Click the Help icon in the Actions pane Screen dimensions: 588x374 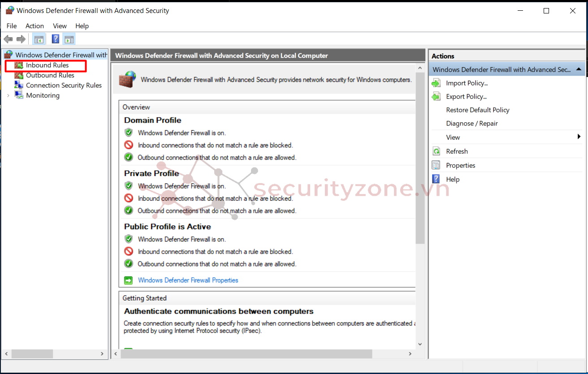tap(436, 179)
